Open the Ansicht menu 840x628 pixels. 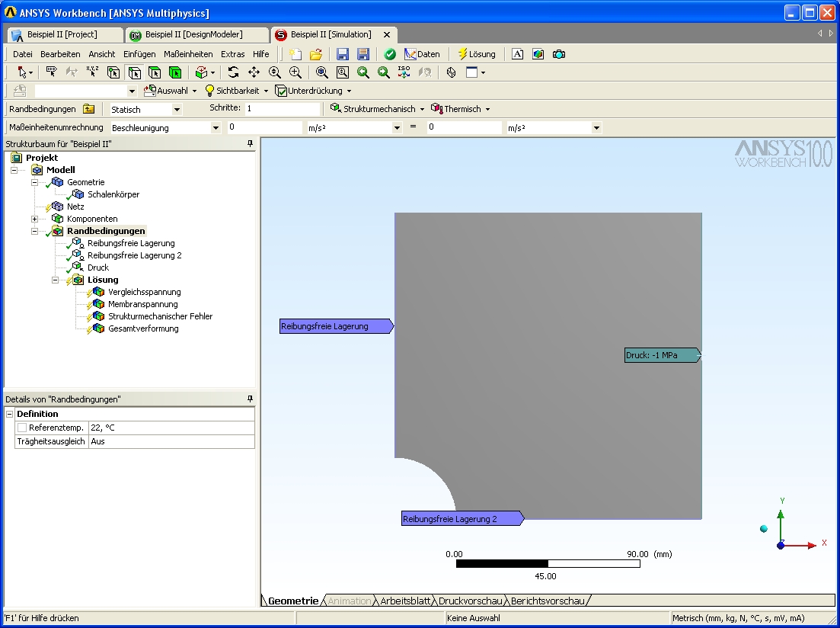pos(102,54)
